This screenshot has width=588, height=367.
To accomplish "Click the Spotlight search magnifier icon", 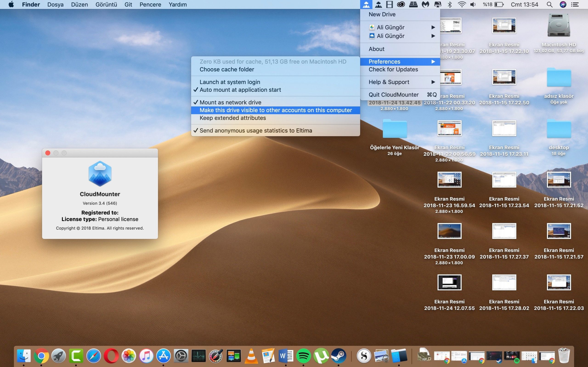I will [549, 4].
